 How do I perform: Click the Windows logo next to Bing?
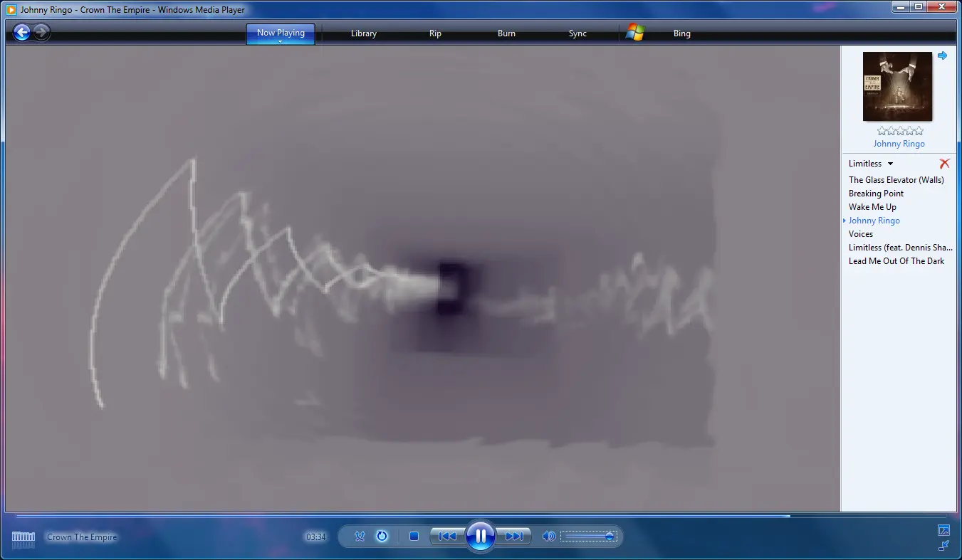tap(635, 33)
